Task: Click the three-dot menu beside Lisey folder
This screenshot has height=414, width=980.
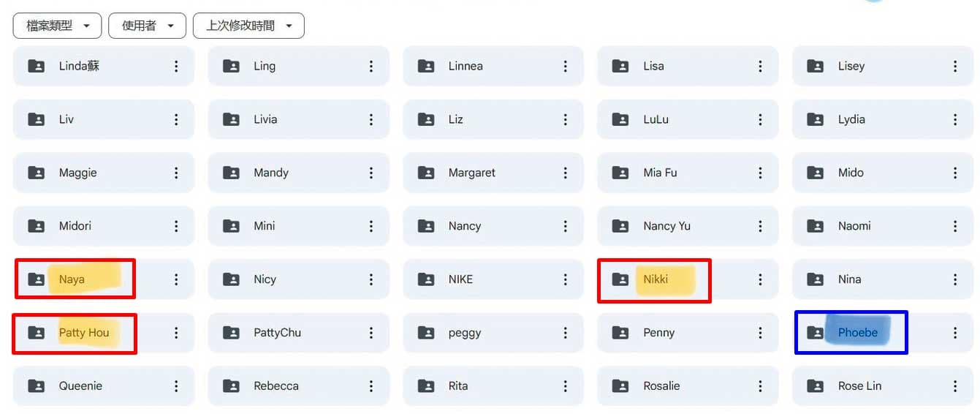Action: coord(955,66)
